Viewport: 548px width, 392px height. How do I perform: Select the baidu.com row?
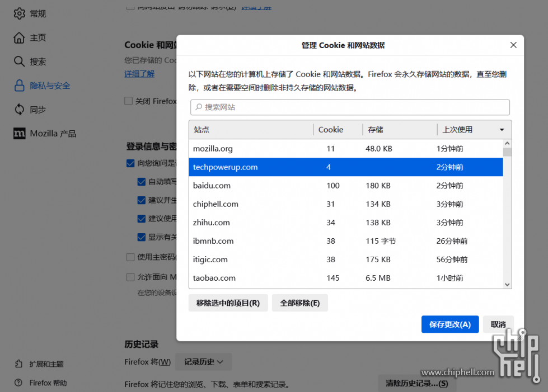click(346, 185)
